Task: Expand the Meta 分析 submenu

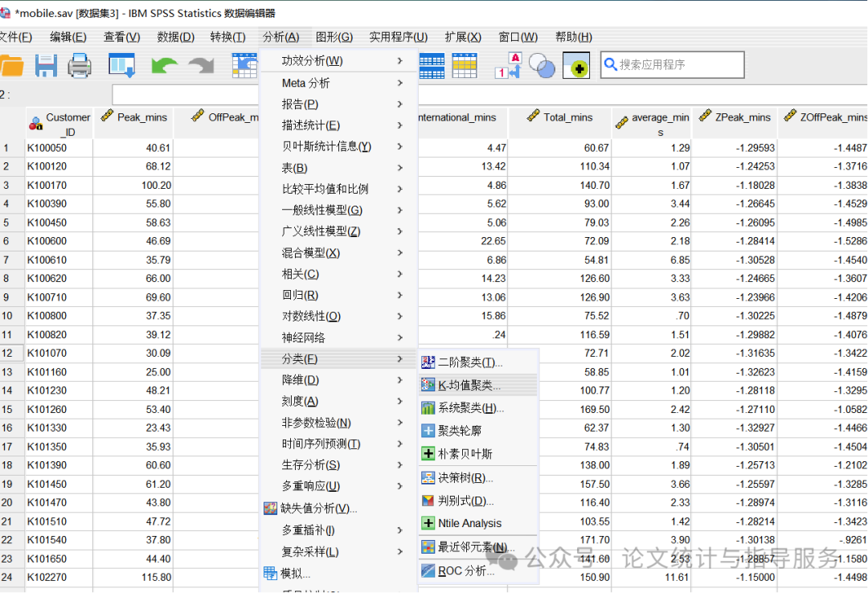Action: click(338, 83)
